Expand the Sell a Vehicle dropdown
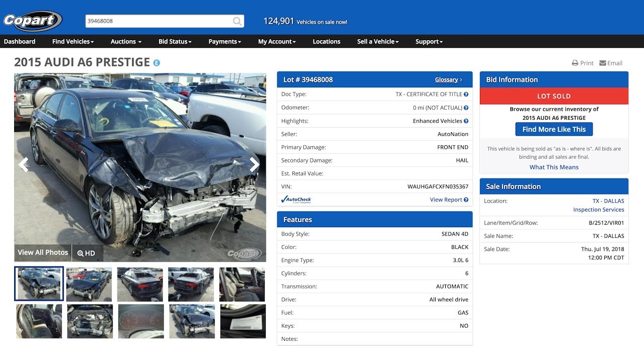Screen dimensions: 644x362 [x=378, y=42]
